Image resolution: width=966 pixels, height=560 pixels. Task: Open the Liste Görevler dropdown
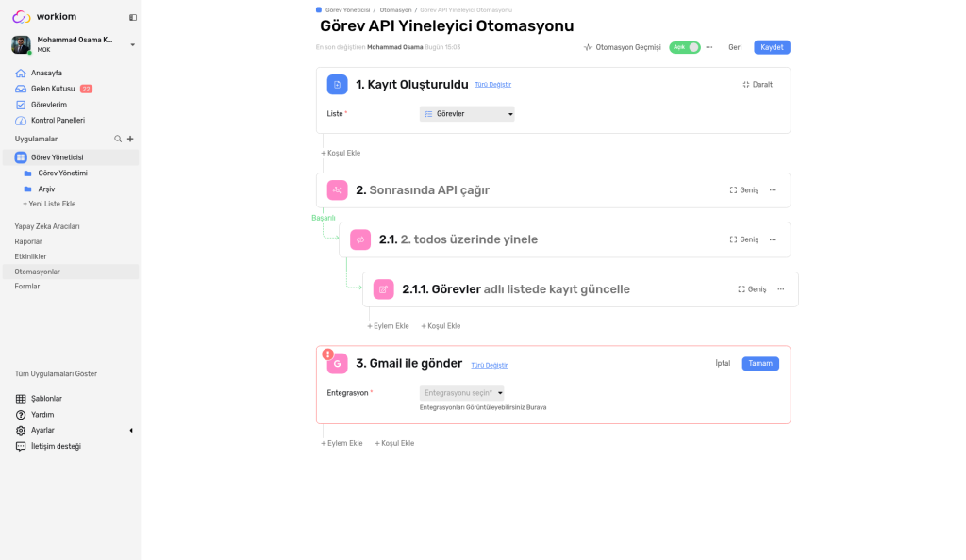(467, 114)
